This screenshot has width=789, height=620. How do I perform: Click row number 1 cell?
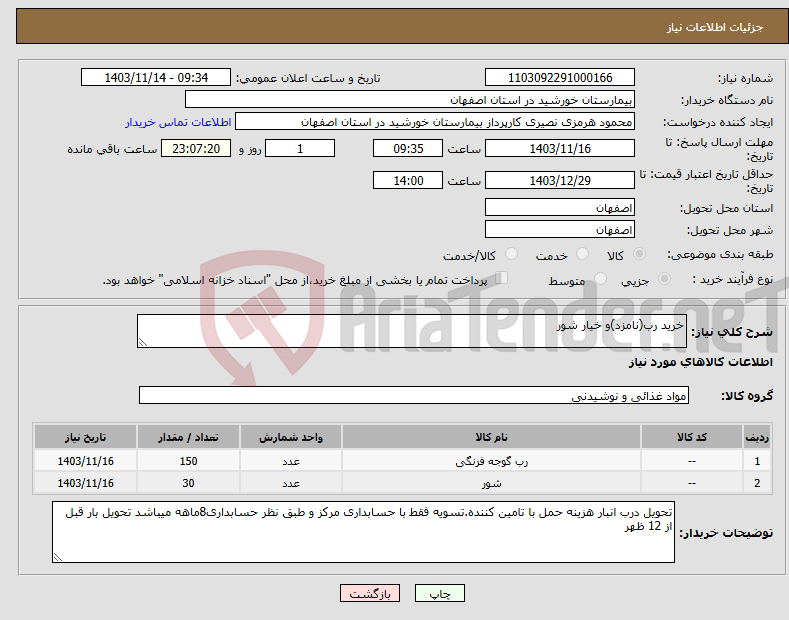[757, 460]
